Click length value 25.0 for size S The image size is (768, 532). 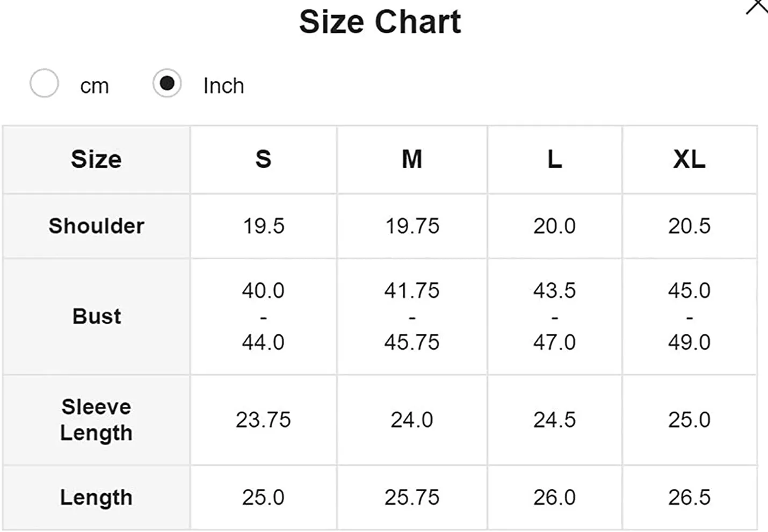click(263, 498)
